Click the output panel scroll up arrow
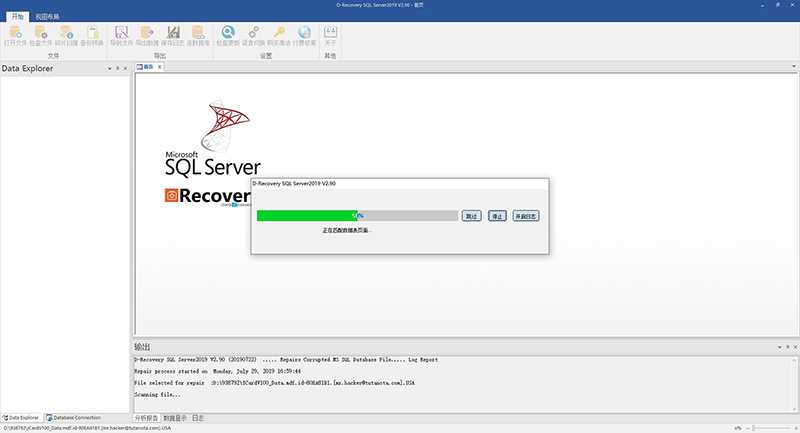800x433 pixels. 794,360
